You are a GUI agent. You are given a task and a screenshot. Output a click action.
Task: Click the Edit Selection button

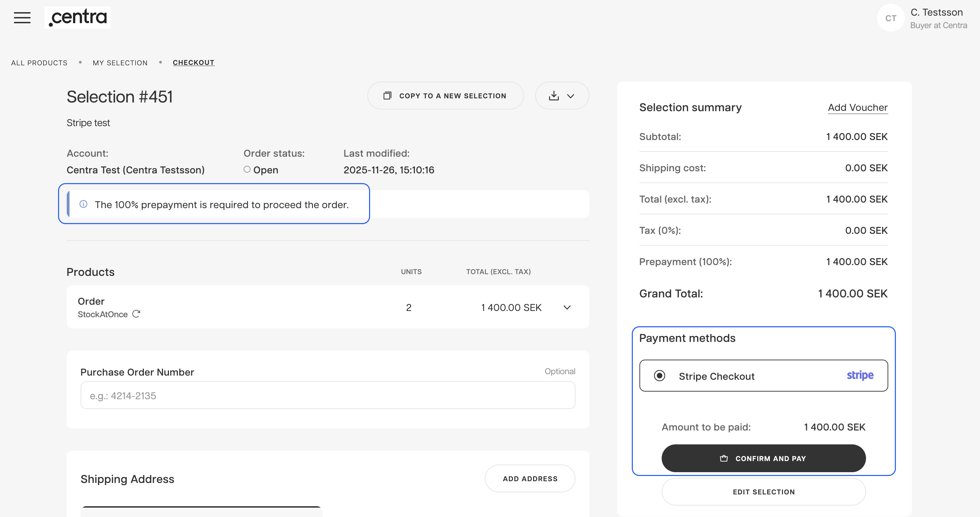(763, 492)
